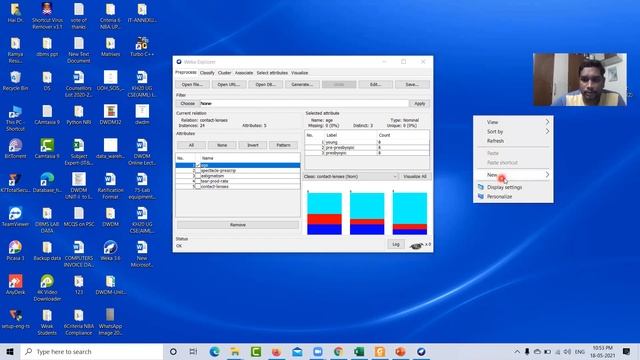Image resolution: width=640 pixels, height=360 pixels.
Task: Click the Edit... button in Weka
Action: (x=376, y=84)
